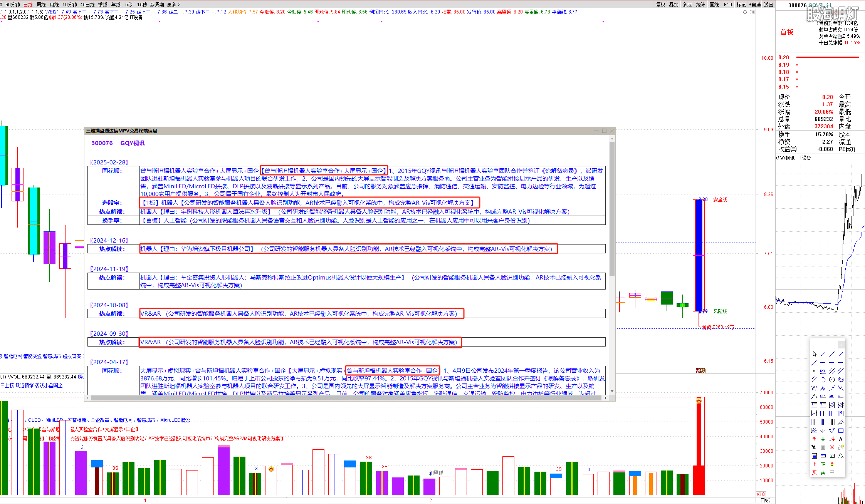Switch to 60分钟 period

12,5
